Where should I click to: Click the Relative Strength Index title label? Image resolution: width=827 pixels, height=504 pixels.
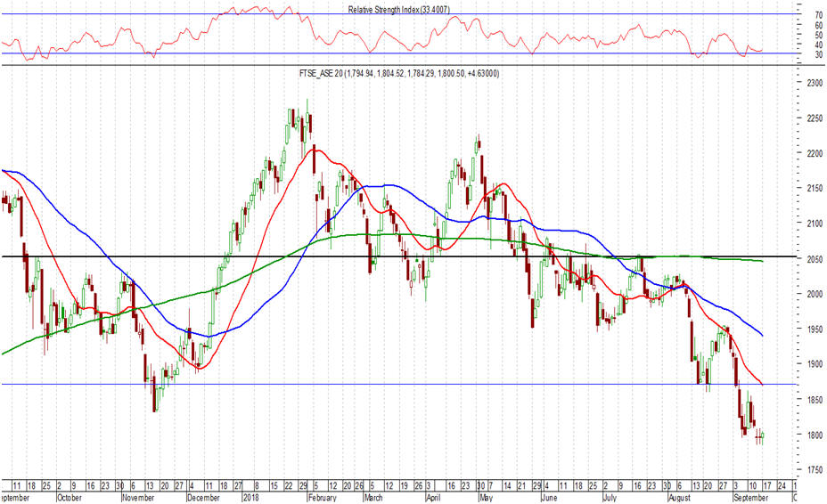click(x=410, y=9)
